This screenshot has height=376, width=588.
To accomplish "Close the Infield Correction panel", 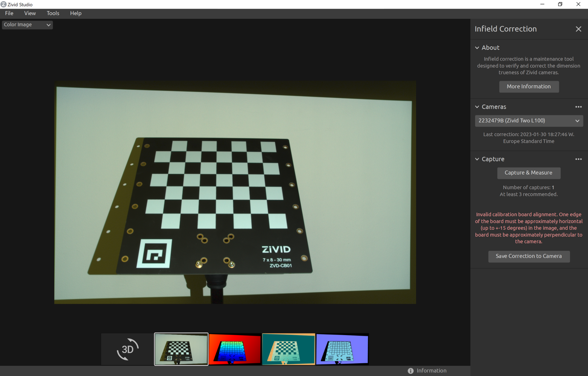I will tap(578, 29).
